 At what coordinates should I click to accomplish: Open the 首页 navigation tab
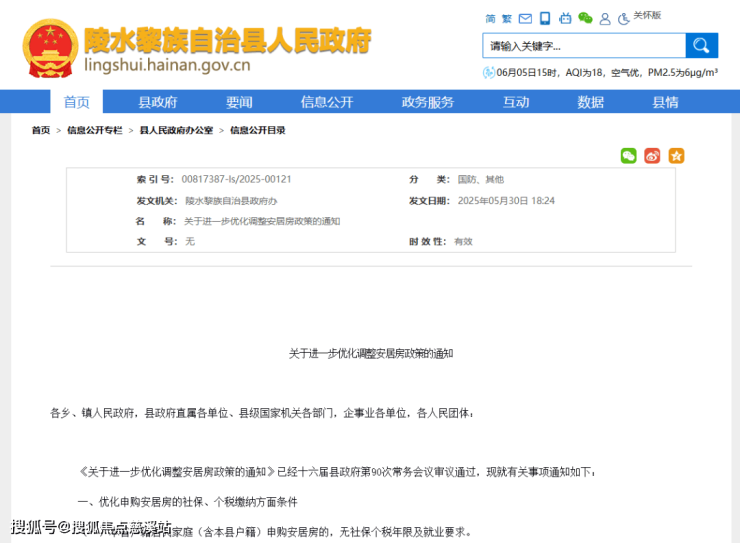[77, 102]
